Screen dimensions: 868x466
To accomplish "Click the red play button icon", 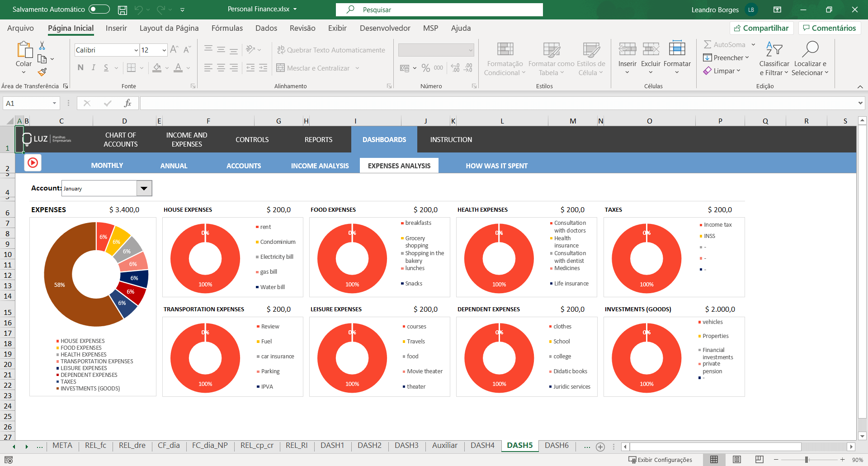I will click(33, 163).
